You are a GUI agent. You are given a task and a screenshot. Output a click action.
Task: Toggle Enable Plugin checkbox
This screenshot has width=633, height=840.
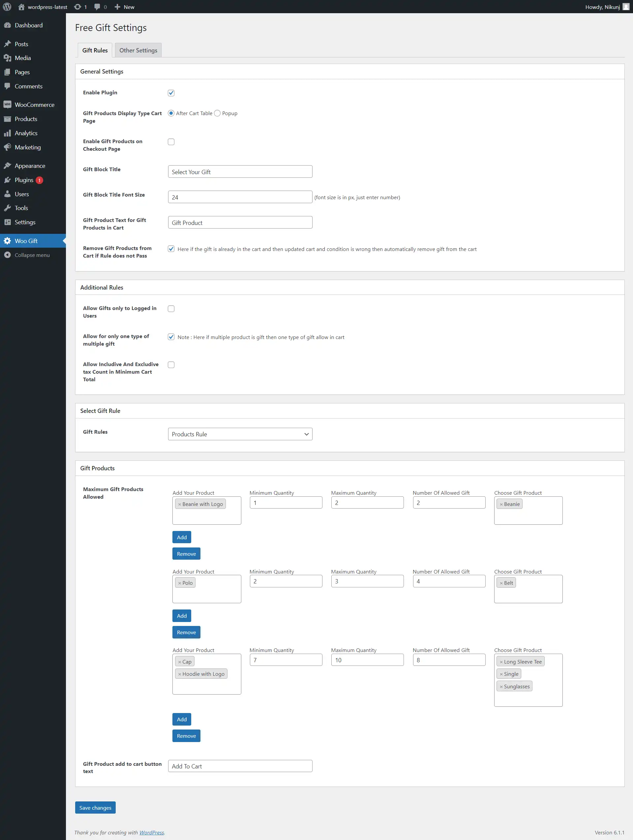coord(171,92)
